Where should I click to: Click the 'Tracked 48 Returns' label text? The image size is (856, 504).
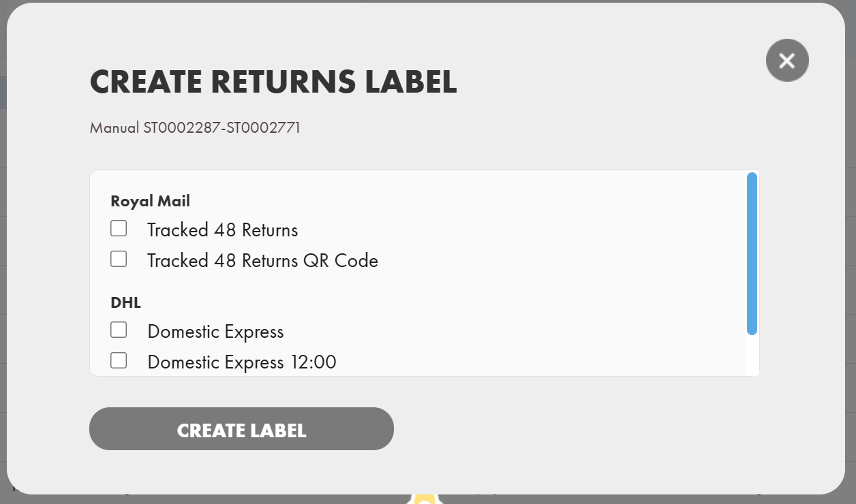pyautogui.click(x=222, y=230)
